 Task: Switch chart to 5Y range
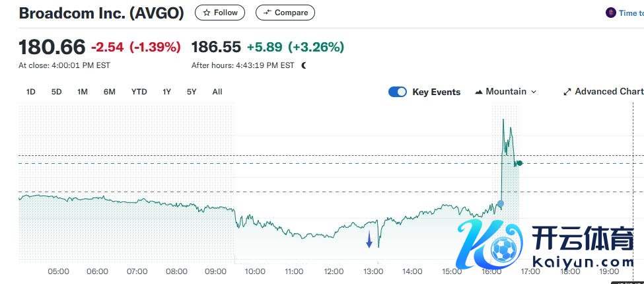pos(192,92)
